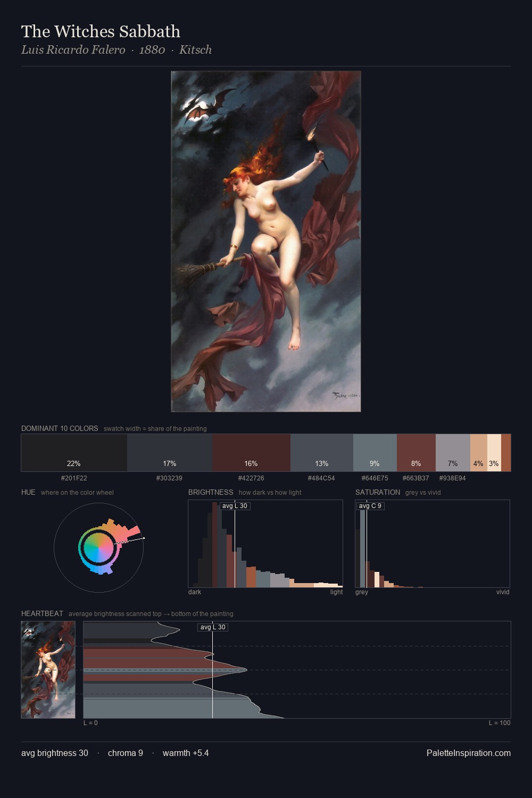Click the 'L = 100' label under Heartbeat chart
The height and width of the screenshot is (798, 532).
tap(500, 723)
